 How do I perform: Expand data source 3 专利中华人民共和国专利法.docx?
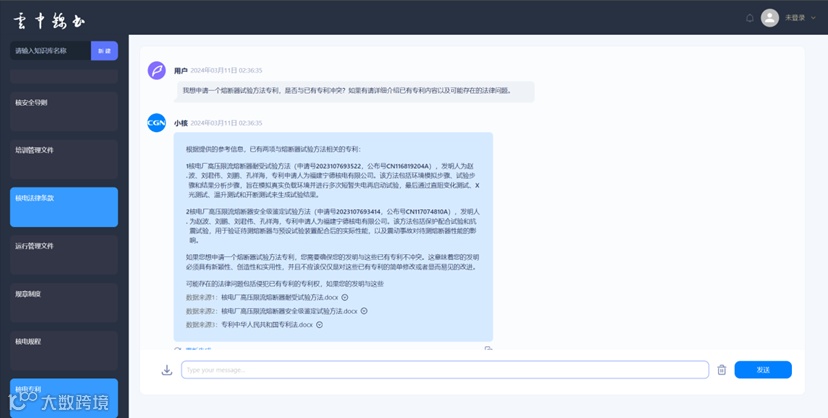319,325
